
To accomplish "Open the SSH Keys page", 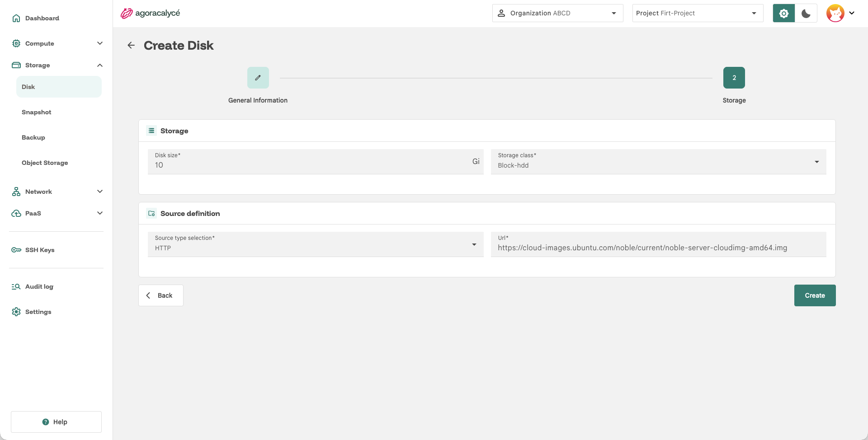I will point(40,250).
